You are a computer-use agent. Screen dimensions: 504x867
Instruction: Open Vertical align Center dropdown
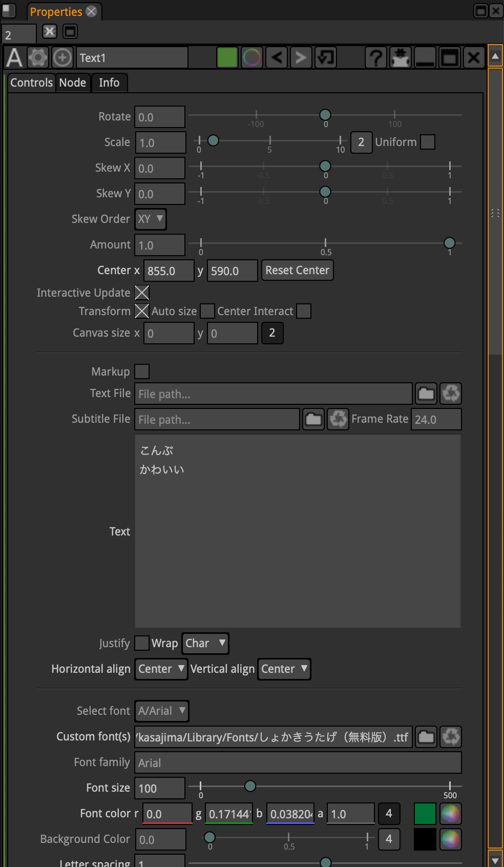[x=284, y=669]
